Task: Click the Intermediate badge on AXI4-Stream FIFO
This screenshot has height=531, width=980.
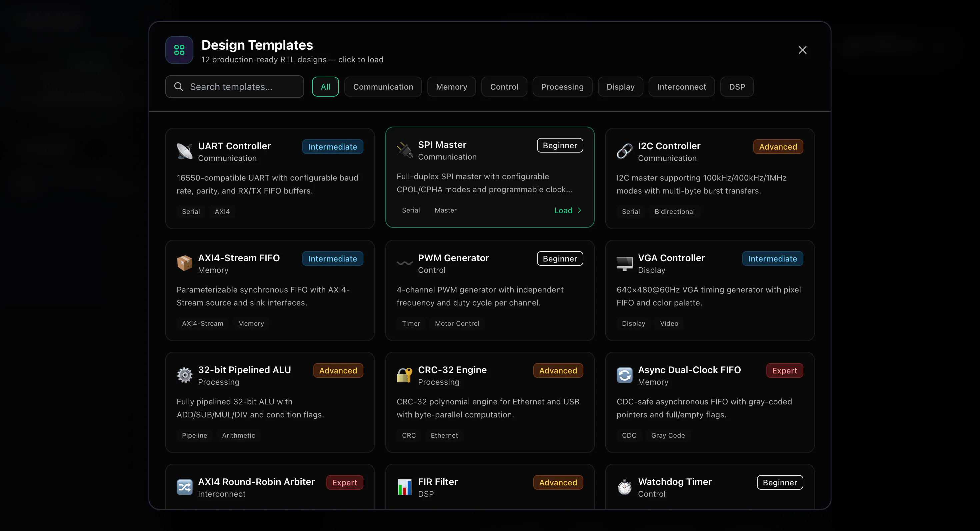Action: pyautogui.click(x=333, y=259)
